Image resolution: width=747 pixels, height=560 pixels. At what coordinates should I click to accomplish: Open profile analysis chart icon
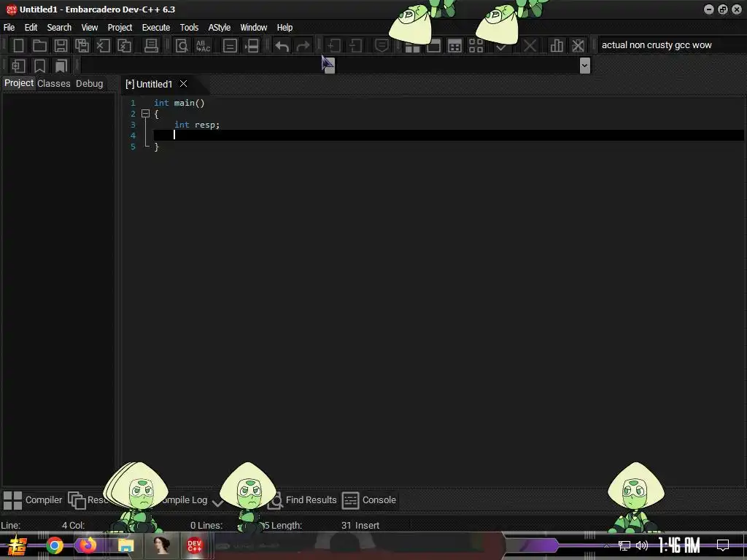click(x=557, y=46)
